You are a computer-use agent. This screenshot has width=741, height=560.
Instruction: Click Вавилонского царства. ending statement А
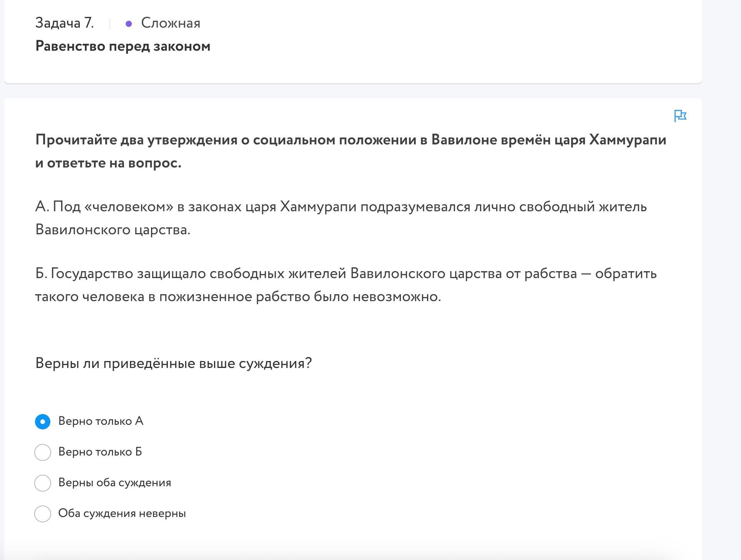pyautogui.click(x=113, y=230)
